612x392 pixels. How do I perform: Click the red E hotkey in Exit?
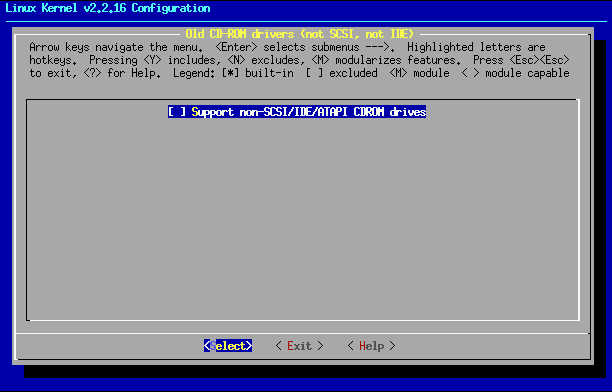[x=290, y=346]
